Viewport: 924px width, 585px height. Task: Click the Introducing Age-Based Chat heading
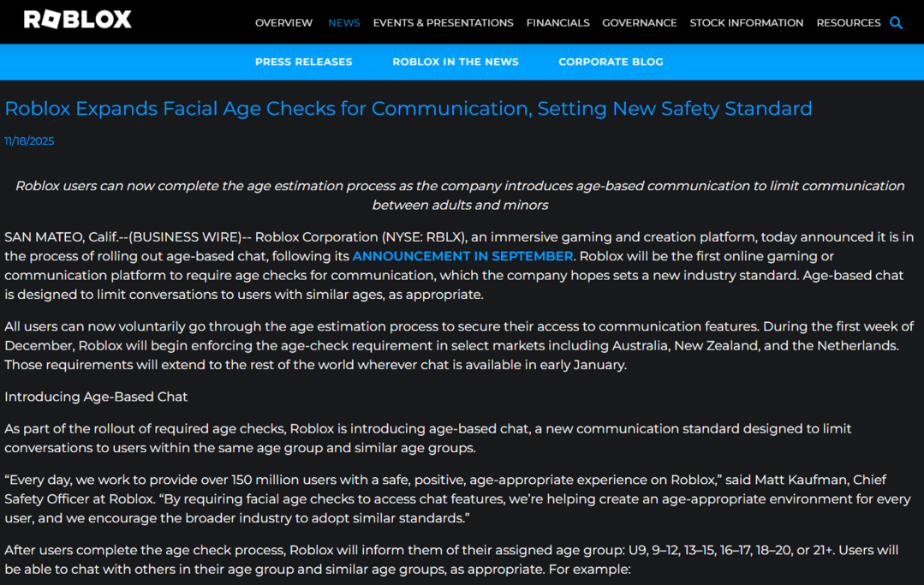tap(96, 397)
